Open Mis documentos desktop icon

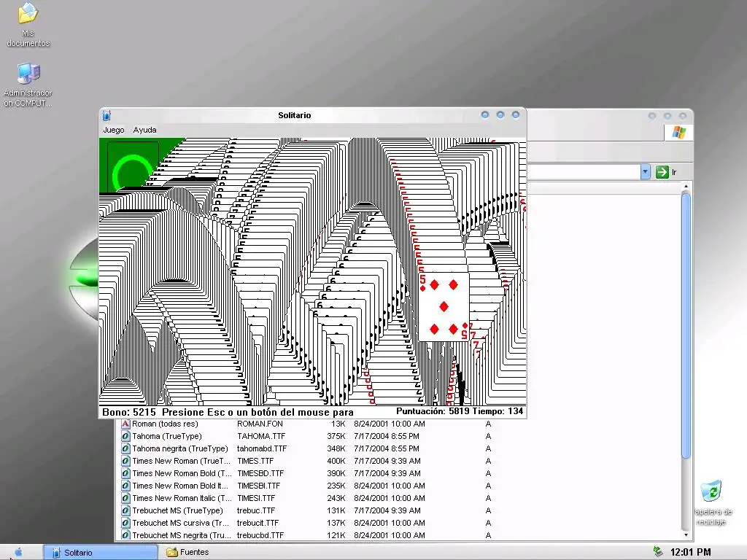[28, 25]
